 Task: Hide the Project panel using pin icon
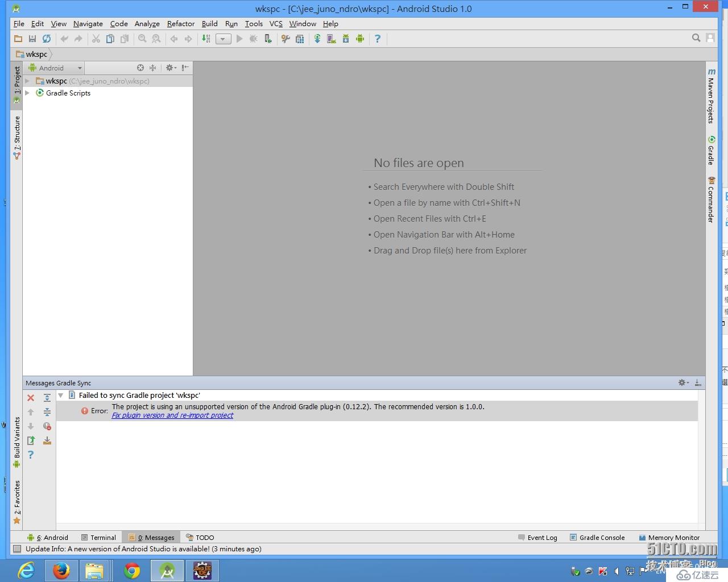[x=185, y=68]
